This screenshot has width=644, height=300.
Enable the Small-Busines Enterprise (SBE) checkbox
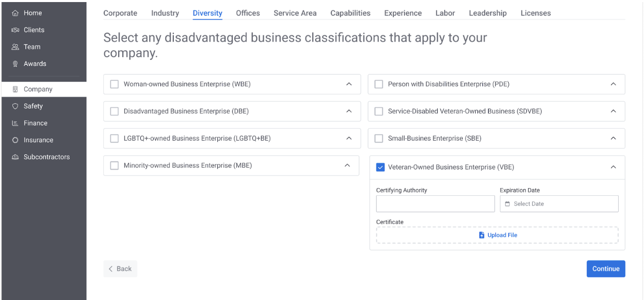pos(379,138)
